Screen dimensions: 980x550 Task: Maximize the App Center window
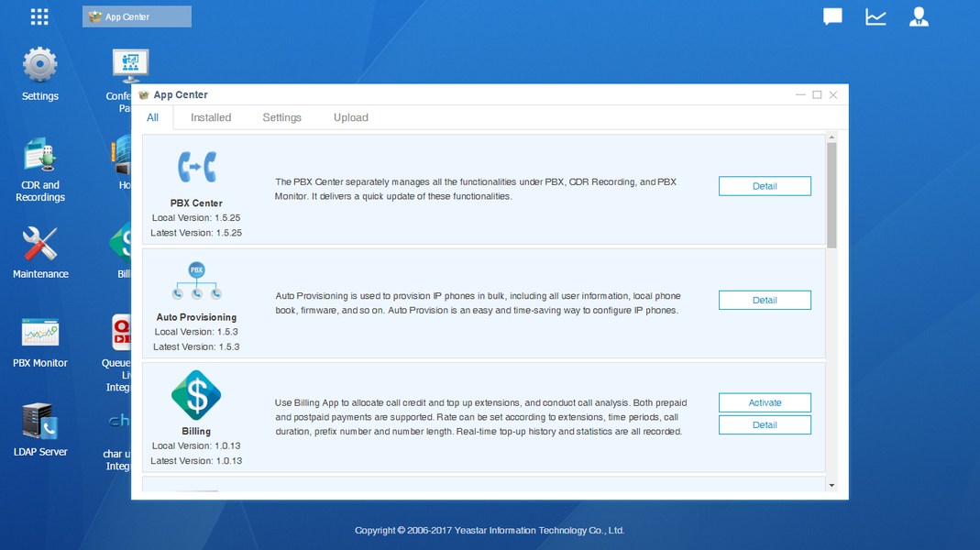[x=817, y=95]
